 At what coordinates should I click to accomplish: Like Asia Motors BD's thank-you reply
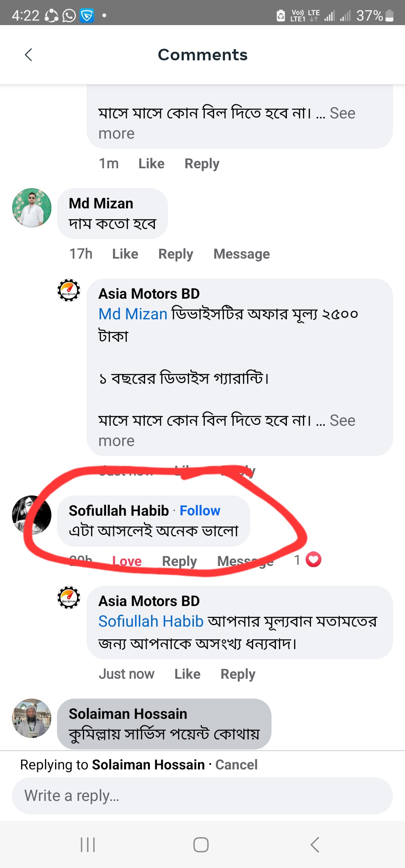[187, 674]
